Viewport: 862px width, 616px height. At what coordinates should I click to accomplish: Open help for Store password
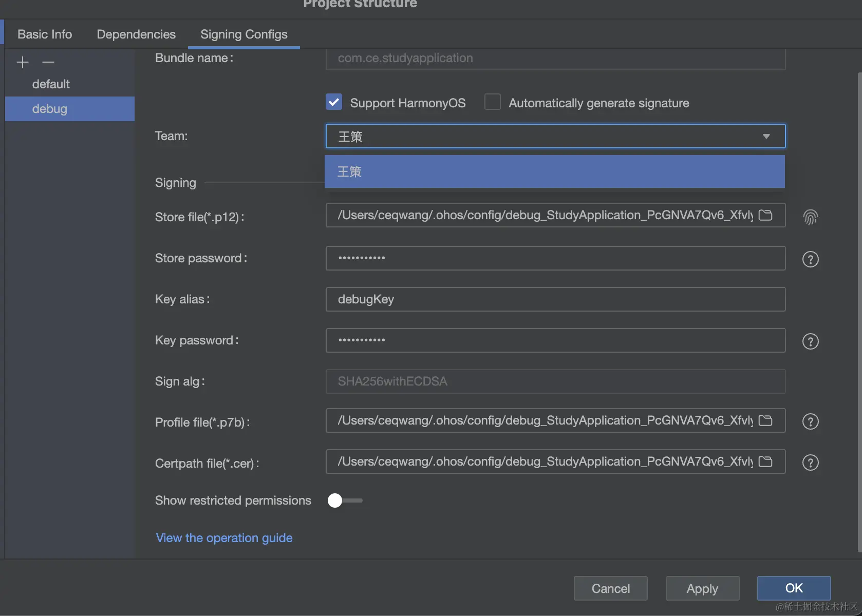[x=810, y=259]
